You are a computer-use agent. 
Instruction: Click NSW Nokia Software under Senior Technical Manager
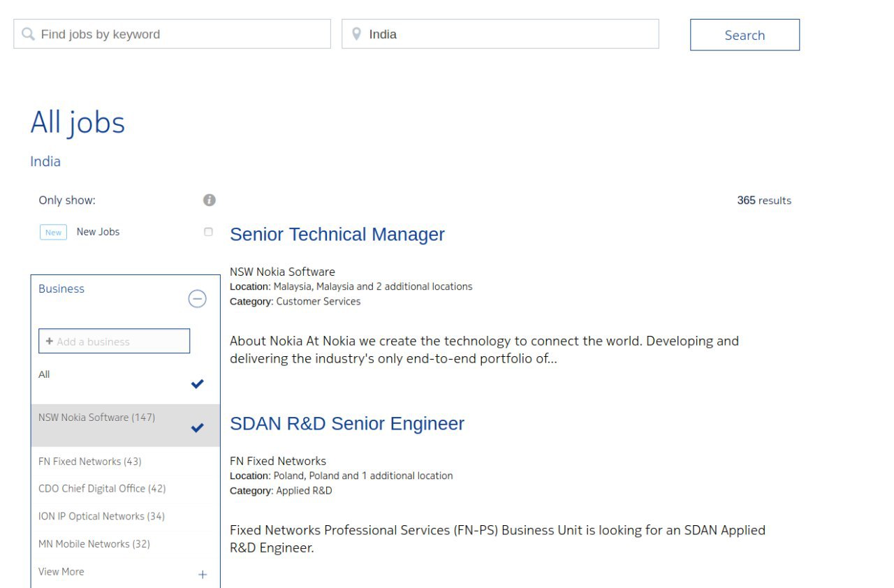[282, 272]
